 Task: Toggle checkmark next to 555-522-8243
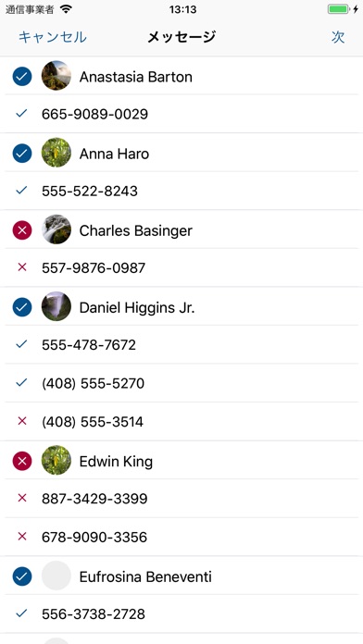21,191
